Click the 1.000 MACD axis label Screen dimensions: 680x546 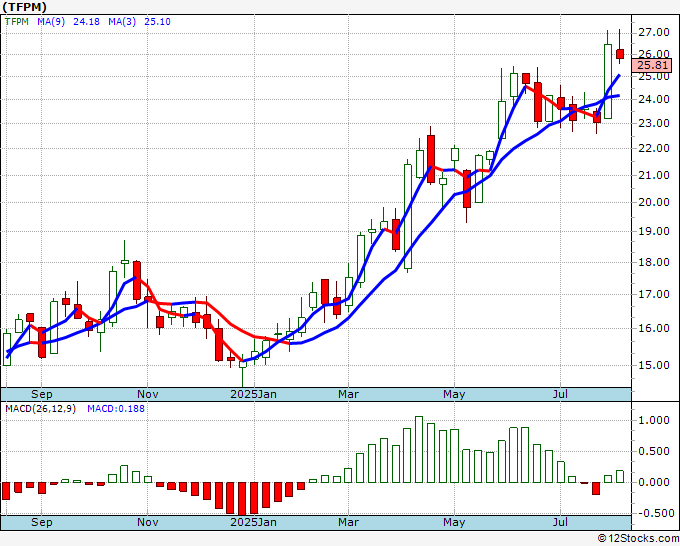[x=654, y=420]
